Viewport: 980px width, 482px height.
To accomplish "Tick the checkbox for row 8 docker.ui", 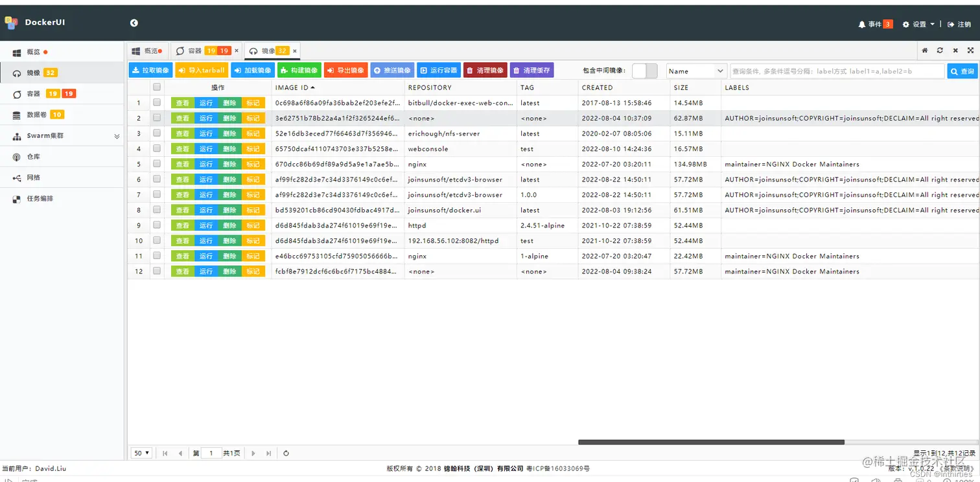I will pos(157,210).
